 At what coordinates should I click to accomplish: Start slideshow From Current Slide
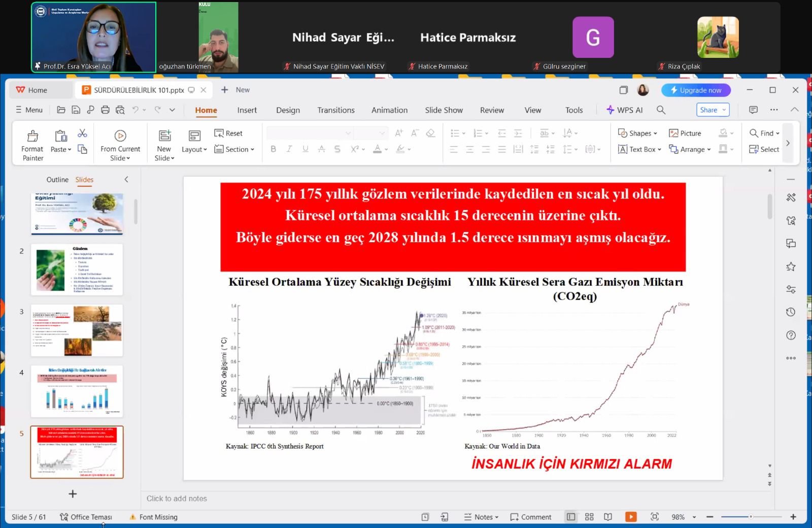coord(120,145)
